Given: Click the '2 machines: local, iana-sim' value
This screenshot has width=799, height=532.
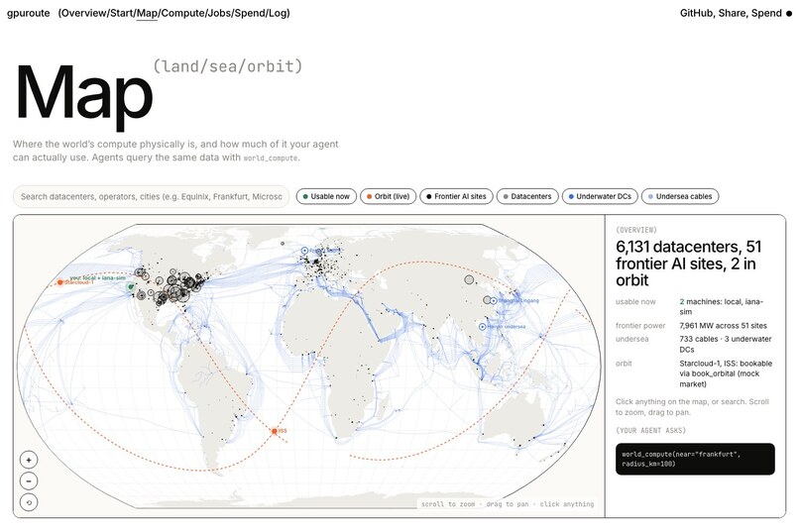Looking at the screenshot, I should (722, 306).
